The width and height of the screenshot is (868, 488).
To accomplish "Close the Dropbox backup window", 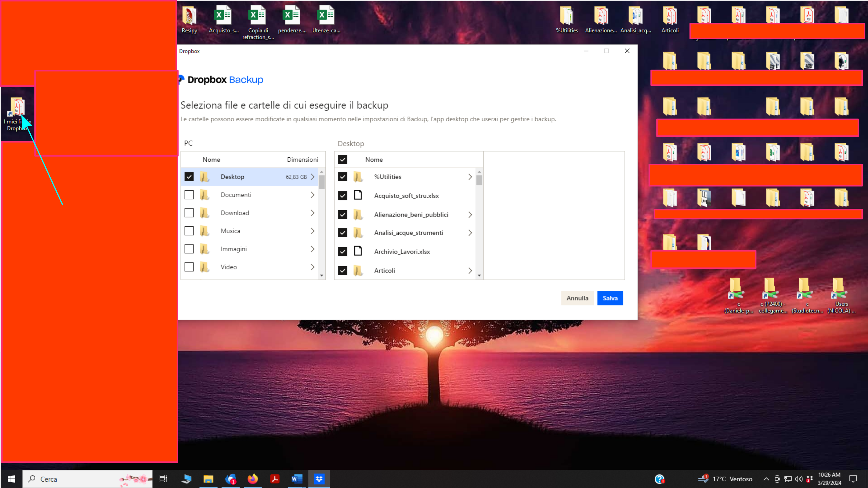I will [627, 51].
